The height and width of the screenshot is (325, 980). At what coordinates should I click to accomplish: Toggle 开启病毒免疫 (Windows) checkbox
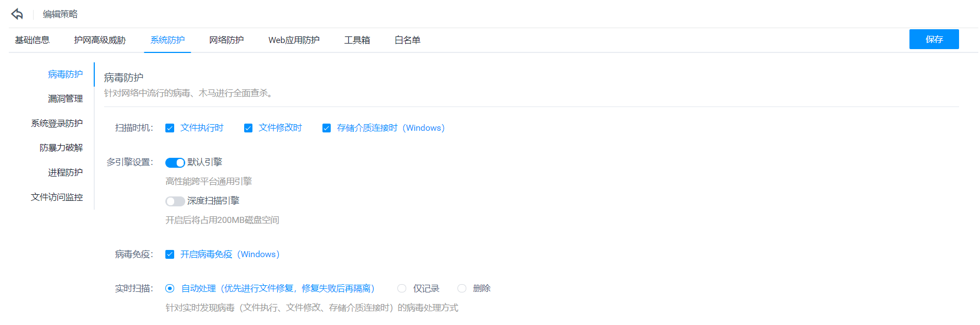point(170,254)
